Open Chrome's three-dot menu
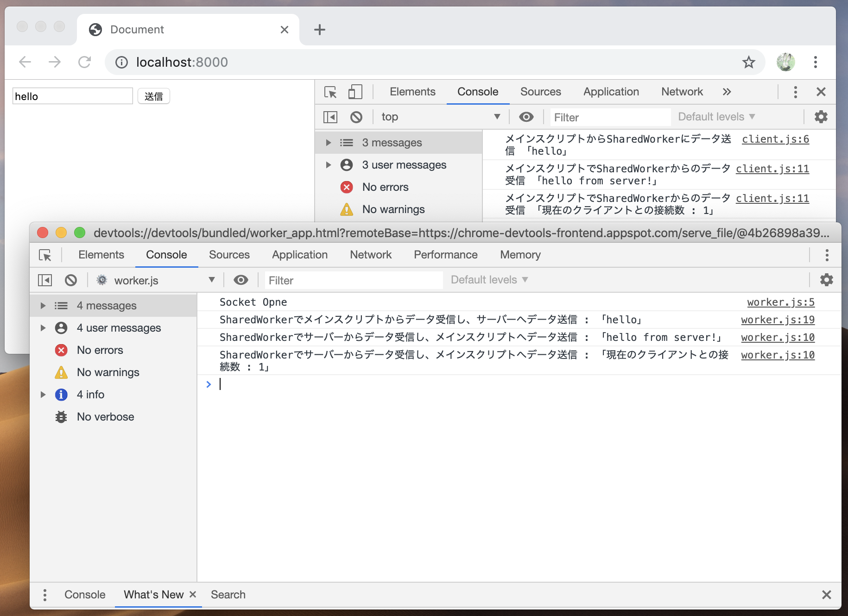The width and height of the screenshot is (848, 616). pyautogui.click(x=816, y=62)
